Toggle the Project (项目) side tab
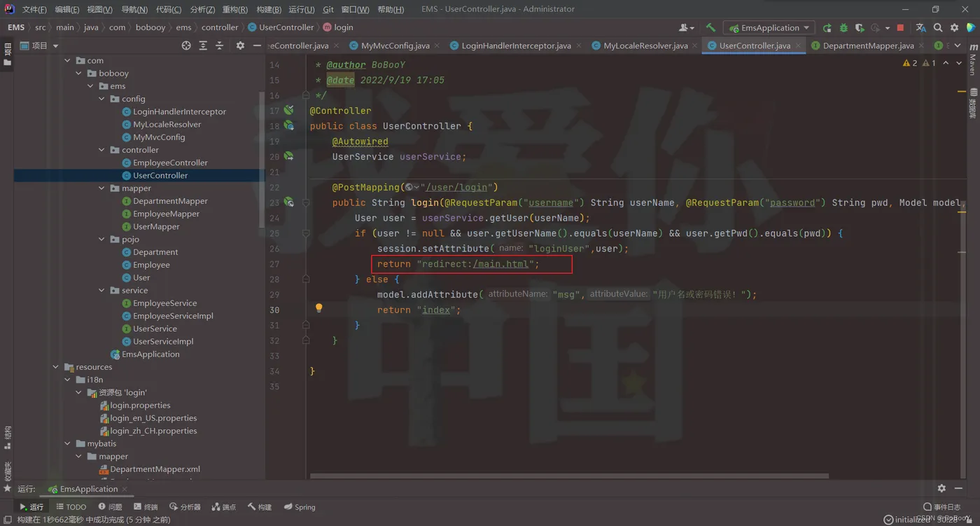The width and height of the screenshot is (980, 526). pos(8,55)
